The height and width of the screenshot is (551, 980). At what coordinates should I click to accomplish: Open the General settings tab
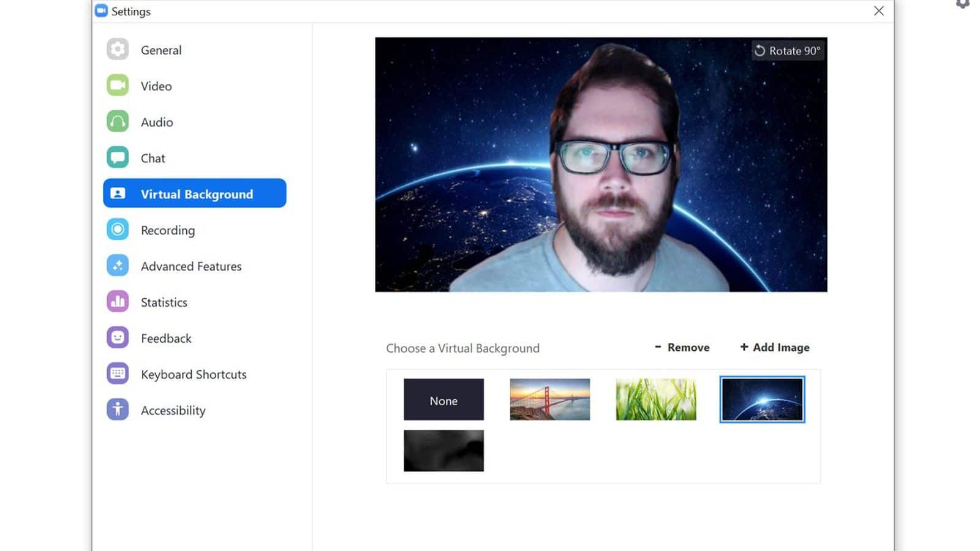[x=195, y=50]
